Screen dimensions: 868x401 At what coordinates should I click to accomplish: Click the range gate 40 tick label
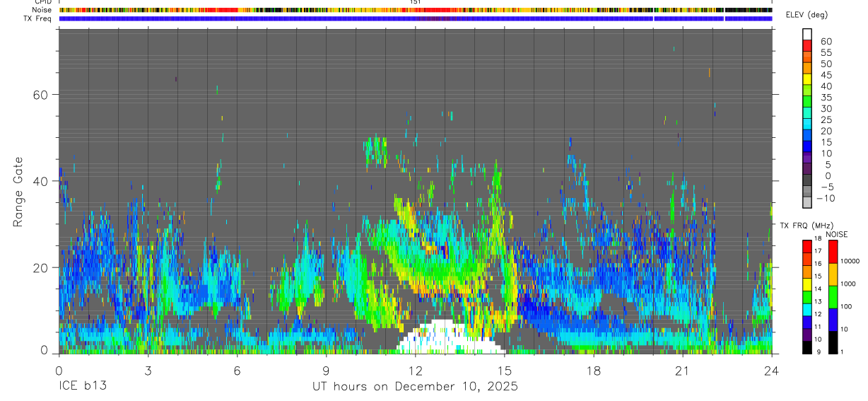(39, 181)
